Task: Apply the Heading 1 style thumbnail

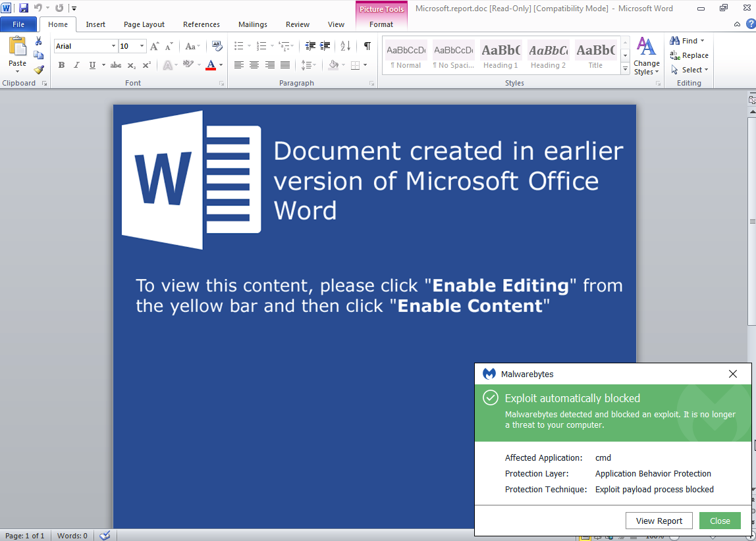Action: pyautogui.click(x=501, y=55)
